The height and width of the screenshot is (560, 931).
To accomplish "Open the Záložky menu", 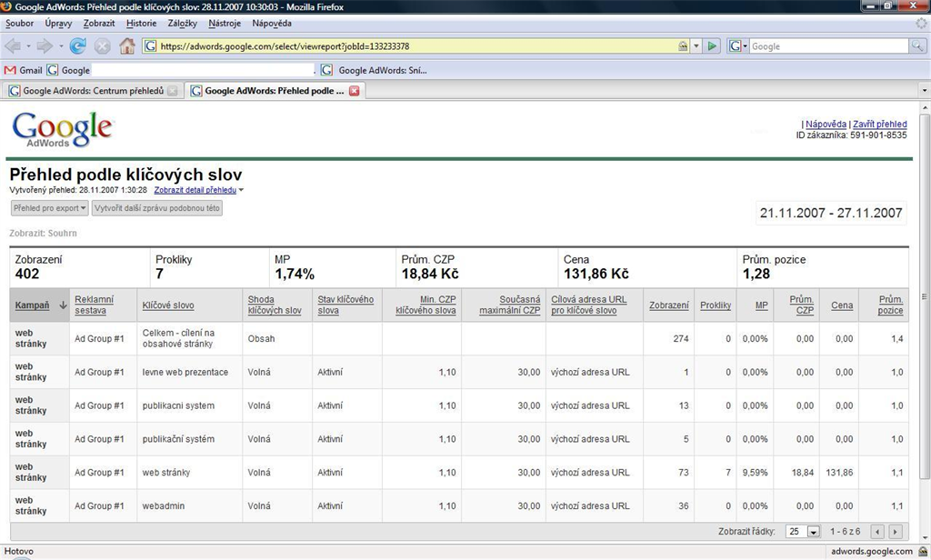I will click(182, 23).
